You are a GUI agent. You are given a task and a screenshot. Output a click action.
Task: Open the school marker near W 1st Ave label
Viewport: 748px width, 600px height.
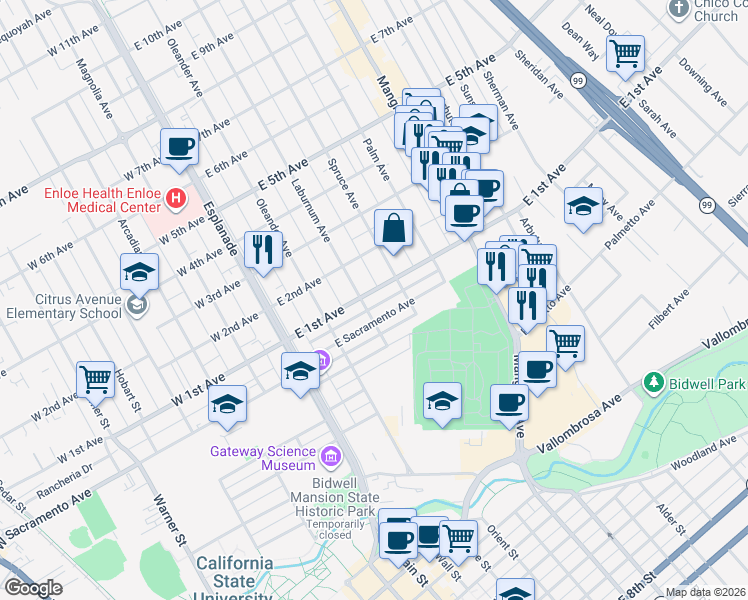point(228,405)
